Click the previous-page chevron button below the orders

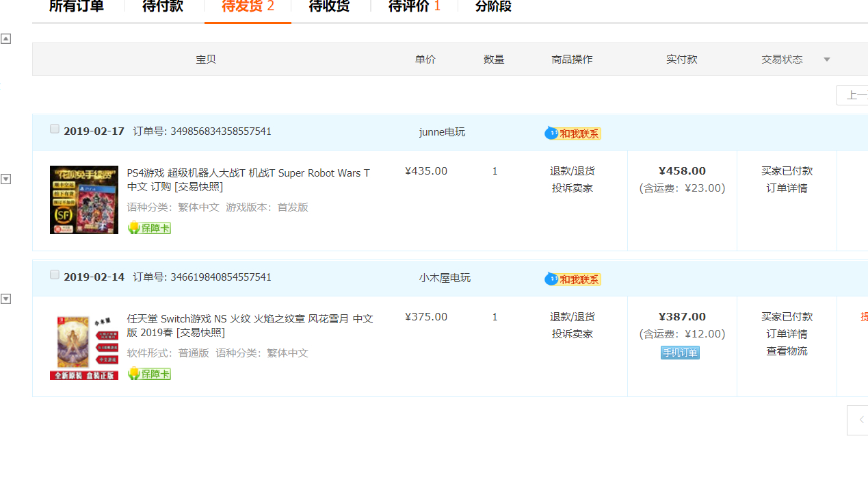[x=858, y=420]
